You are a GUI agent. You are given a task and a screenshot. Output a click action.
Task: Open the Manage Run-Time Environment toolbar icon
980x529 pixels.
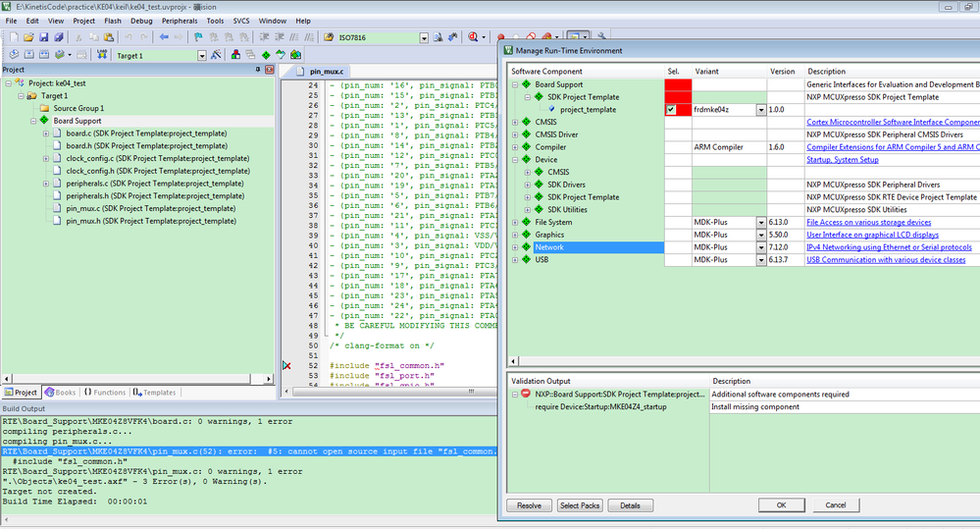[x=266, y=55]
